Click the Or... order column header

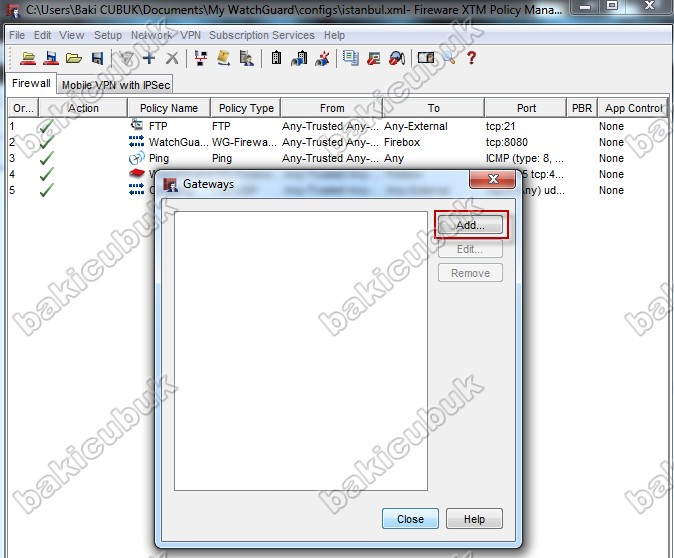pyautogui.click(x=23, y=108)
